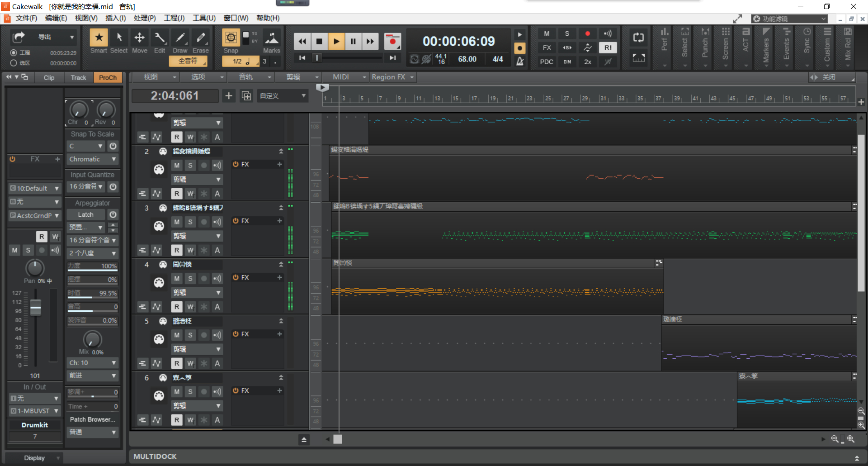
Task: Expand the Ch: 10 channel dropdown
Action: pyautogui.click(x=93, y=363)
